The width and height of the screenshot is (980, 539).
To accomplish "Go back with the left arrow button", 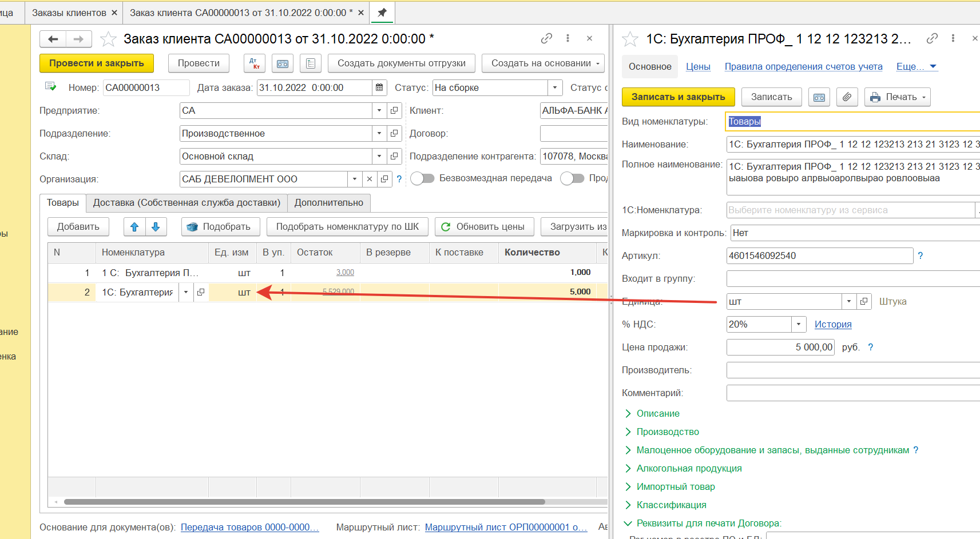I will coord(53,39).
